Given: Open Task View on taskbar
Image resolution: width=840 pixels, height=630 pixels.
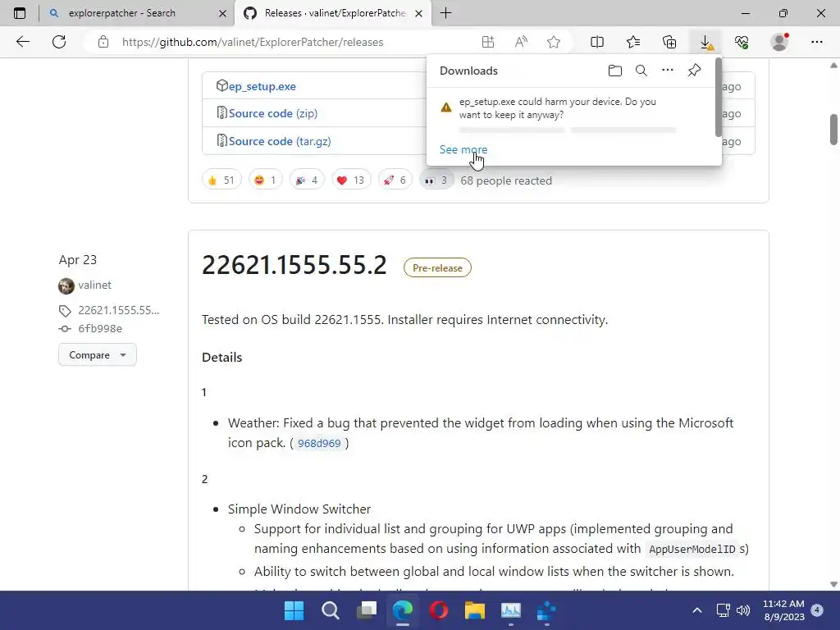Looking at the screenshot, I should (367, 610).
